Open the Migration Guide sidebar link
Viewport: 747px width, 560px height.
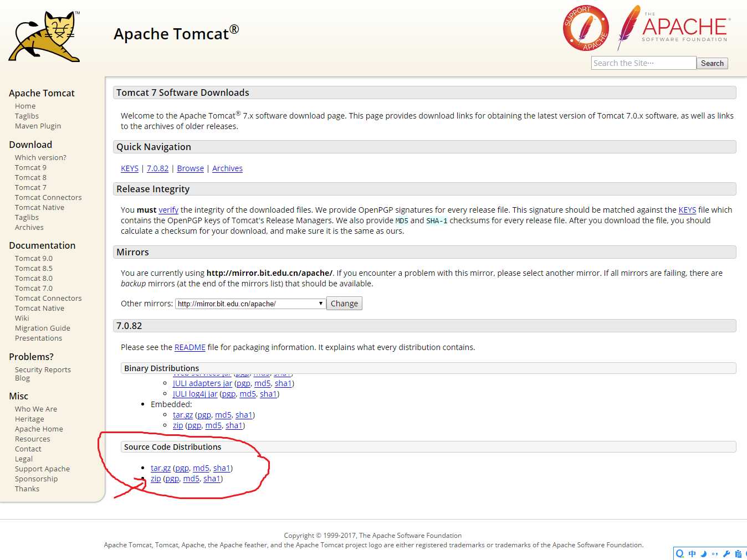[x=42, y=328]
